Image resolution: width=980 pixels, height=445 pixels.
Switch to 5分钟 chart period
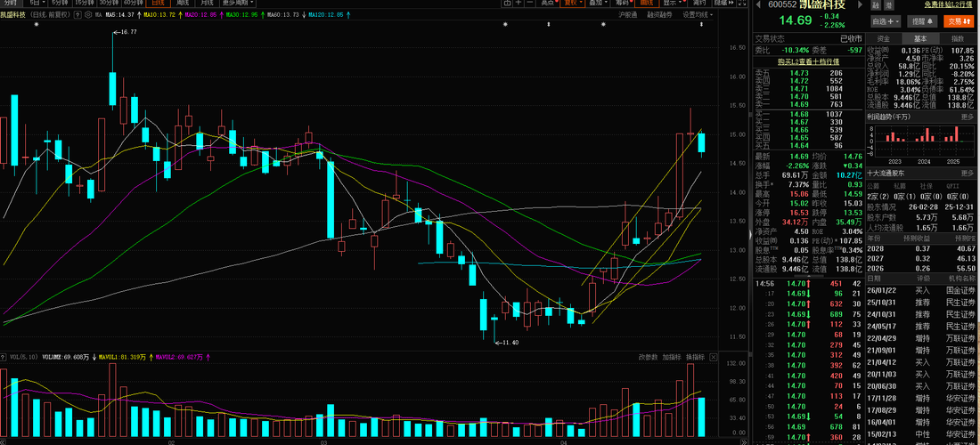click(60, 4)
